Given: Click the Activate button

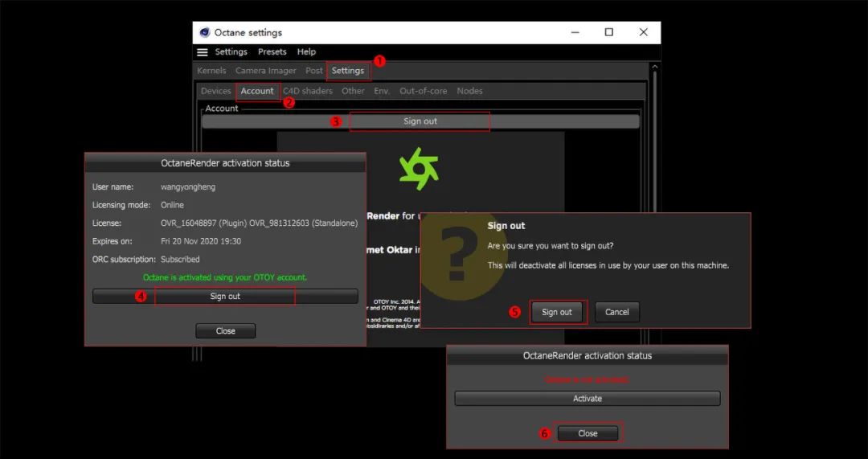Looking at the screenshot, I should pos(587,399).
